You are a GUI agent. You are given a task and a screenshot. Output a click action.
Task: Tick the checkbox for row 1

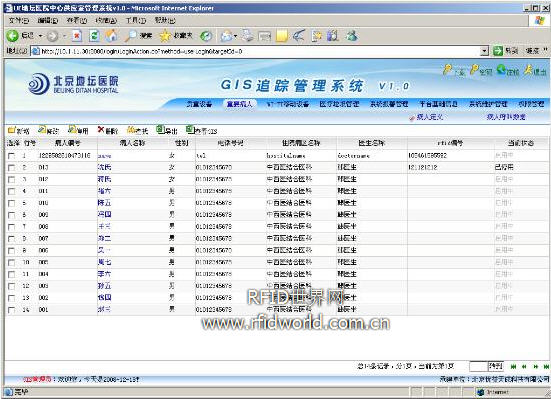[x=12, y=156]
